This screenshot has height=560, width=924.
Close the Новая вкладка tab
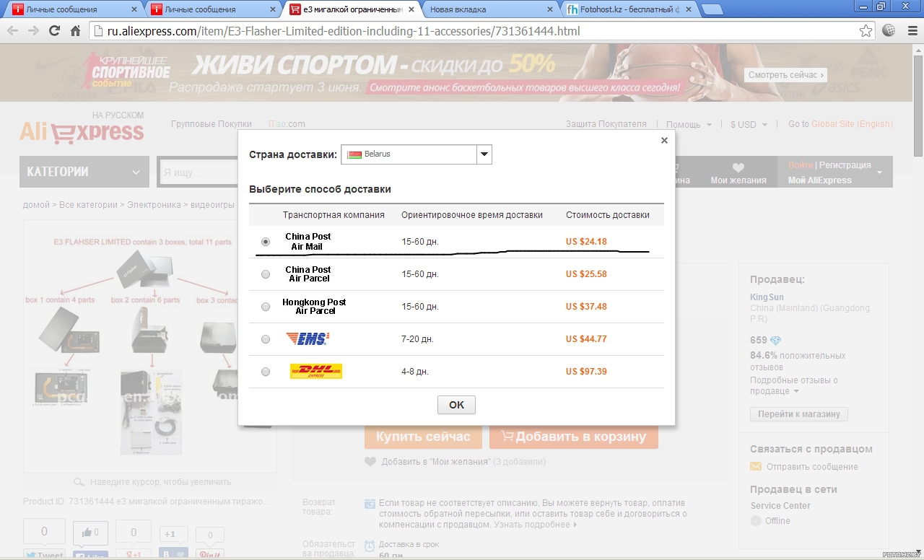coord(549,10)
